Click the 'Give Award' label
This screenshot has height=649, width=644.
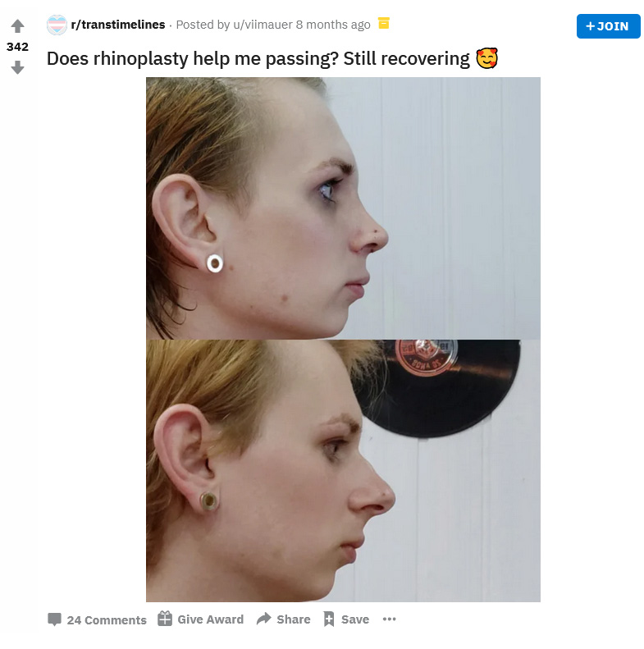[x=210, y=619]
